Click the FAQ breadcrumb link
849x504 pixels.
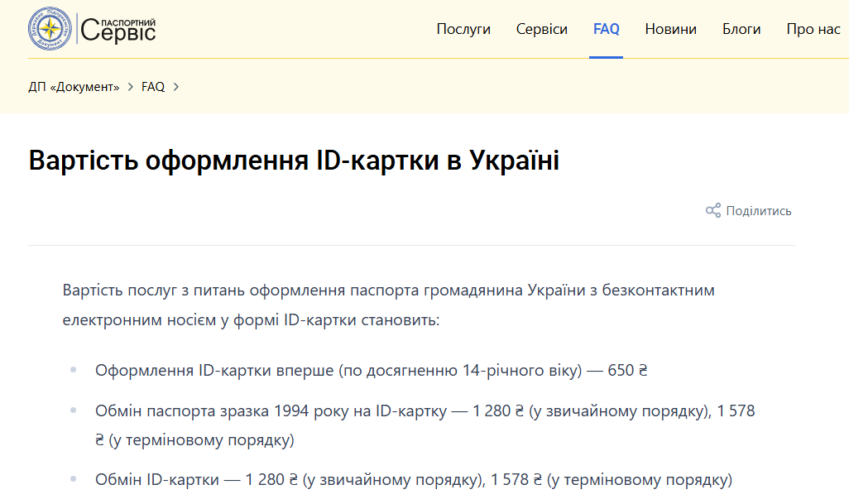(153, 86)
